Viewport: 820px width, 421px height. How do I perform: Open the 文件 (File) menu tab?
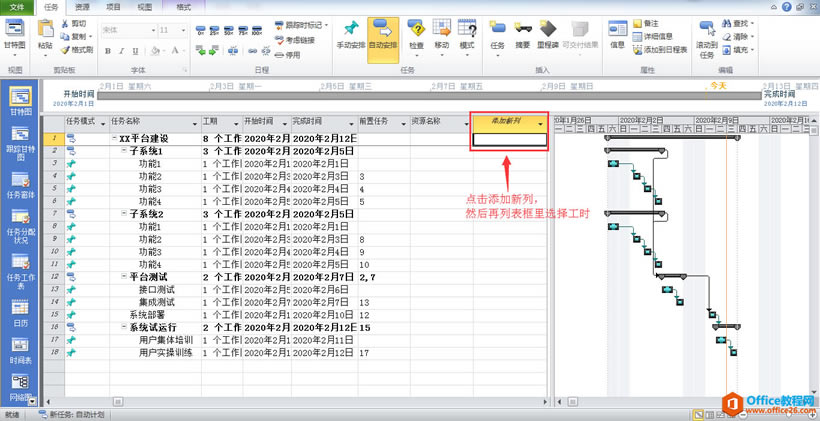17,7
